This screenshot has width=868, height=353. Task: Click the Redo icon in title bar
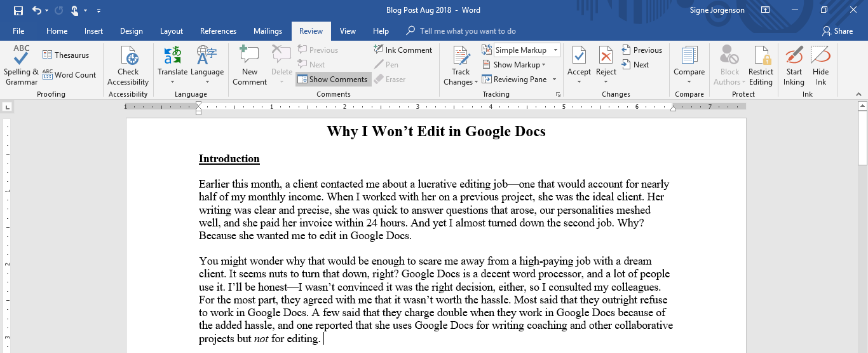(59, 10)
